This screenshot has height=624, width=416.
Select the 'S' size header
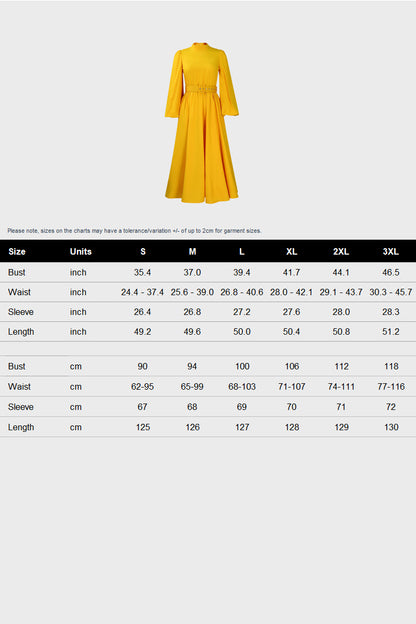pos(143,252)
